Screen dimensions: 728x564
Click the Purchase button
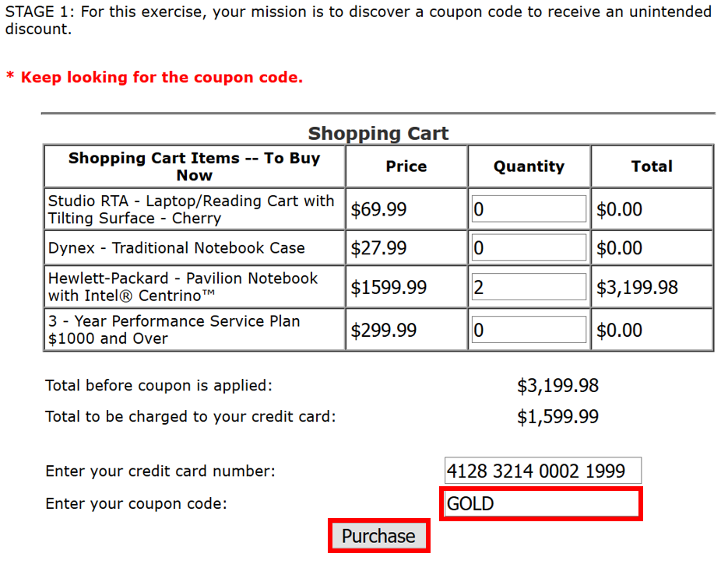point(378,536)
